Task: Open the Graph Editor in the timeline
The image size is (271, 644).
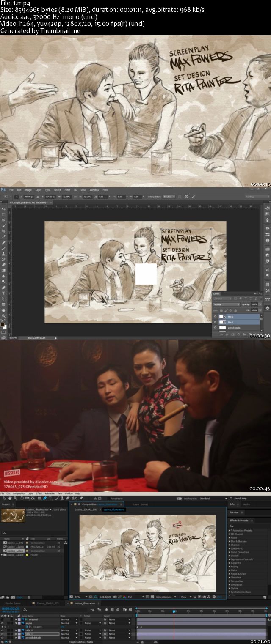Action: [130, 610]
